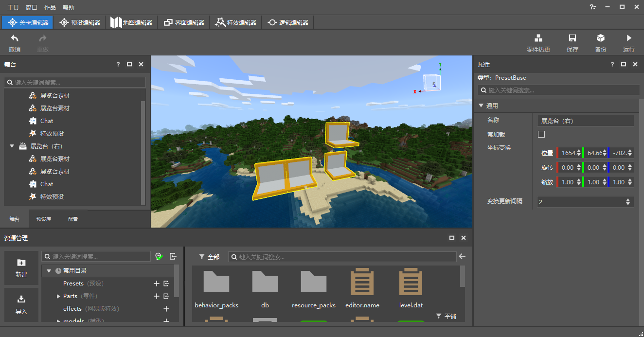Open the 全部 filter dropdown

click(x=210, y=257)
